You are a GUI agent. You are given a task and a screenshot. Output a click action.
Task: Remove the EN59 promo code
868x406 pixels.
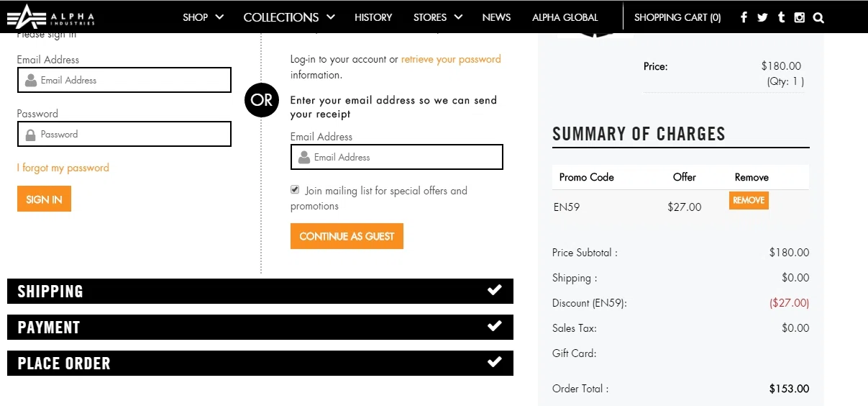click(749, 200)
